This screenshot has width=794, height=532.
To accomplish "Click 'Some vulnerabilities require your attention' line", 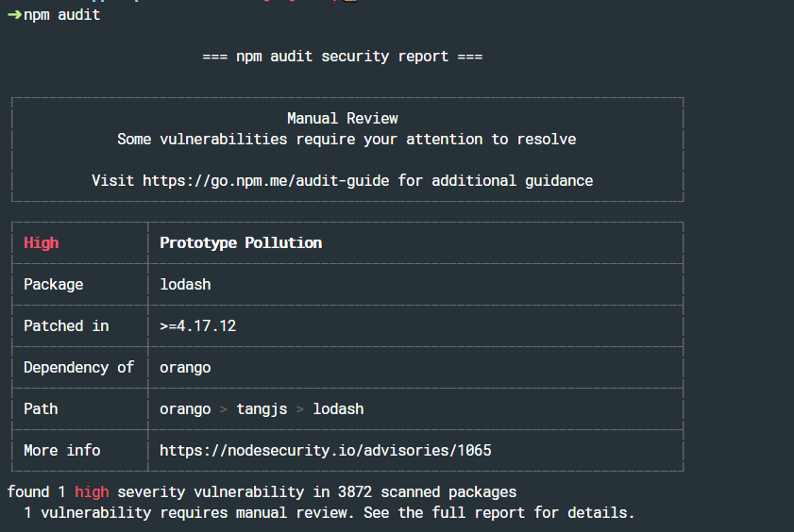I will (346, 139).
